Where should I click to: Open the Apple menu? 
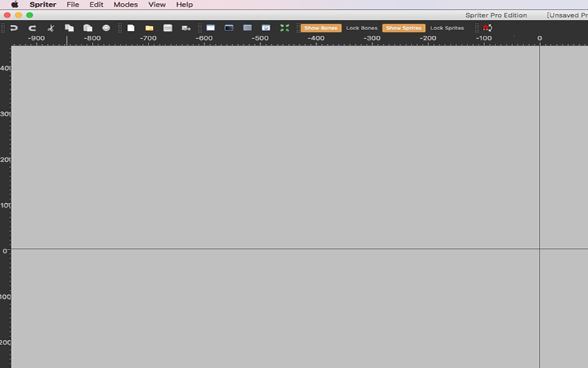point(15,4)
